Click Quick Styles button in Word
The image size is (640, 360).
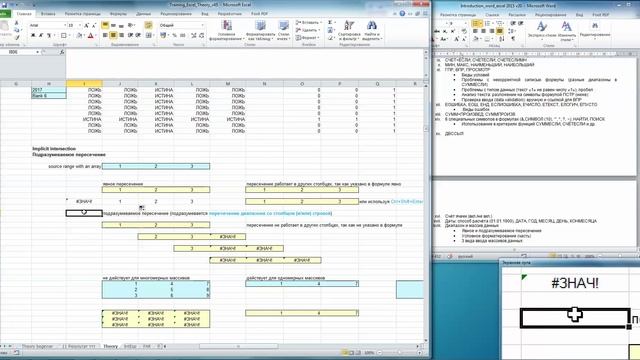coord(542,31)
